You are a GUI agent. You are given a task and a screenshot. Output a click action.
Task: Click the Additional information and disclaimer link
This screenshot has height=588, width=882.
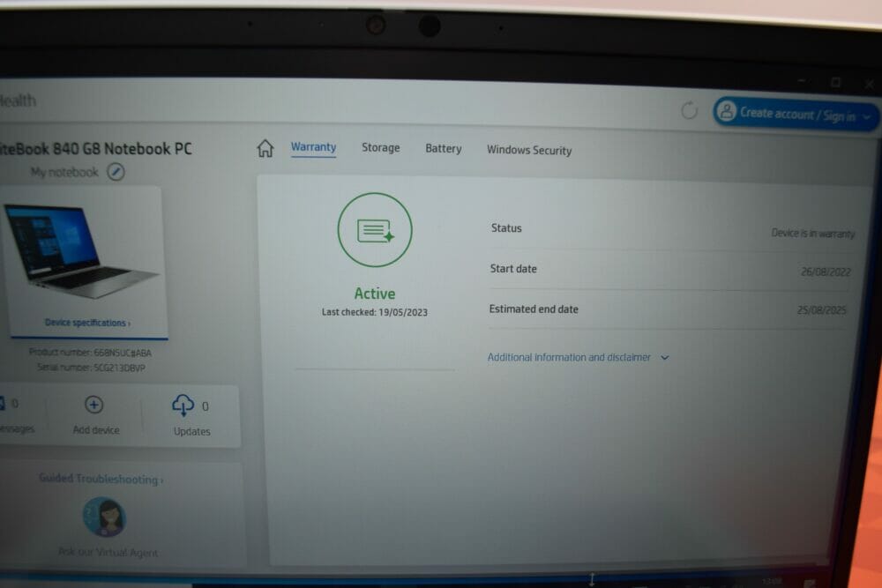[569, 357]
